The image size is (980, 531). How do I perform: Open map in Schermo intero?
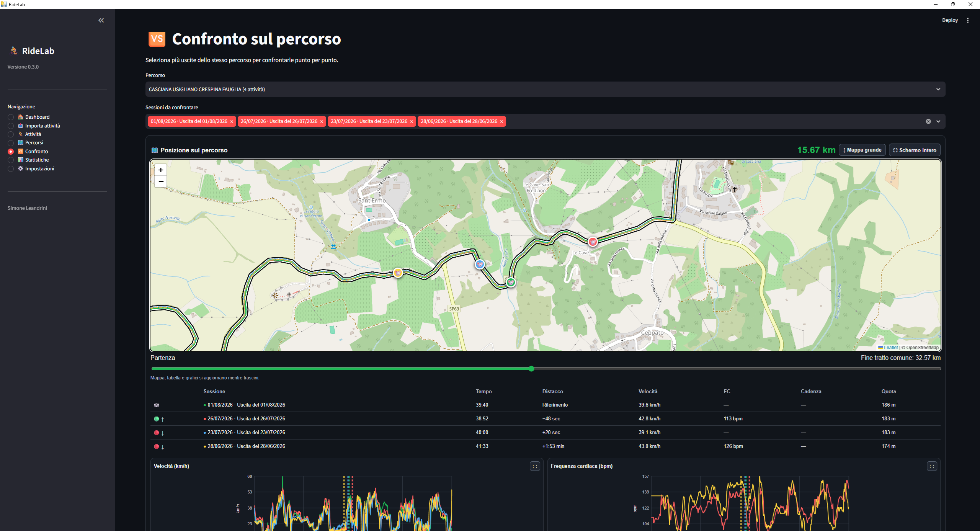[915, 150]
